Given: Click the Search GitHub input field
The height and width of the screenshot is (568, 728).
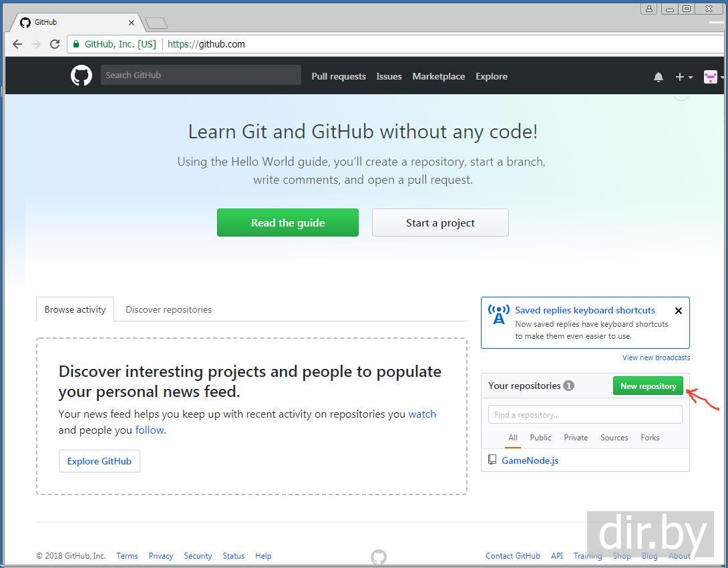Looking at the screenshot, I should pyautogui.click(x=200, y=76).
